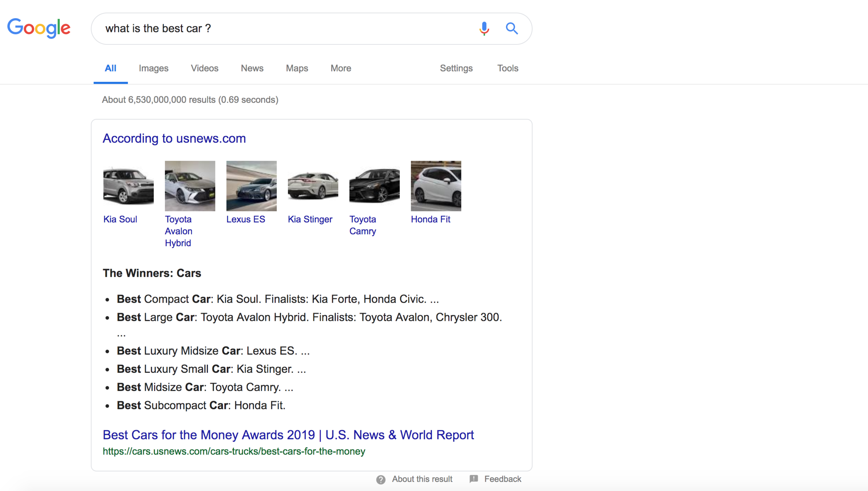The height and width of the screenshot is (491, 868).
Task: Click inside the search query input field
Action: pyautogui.click(x=284, y=28)
